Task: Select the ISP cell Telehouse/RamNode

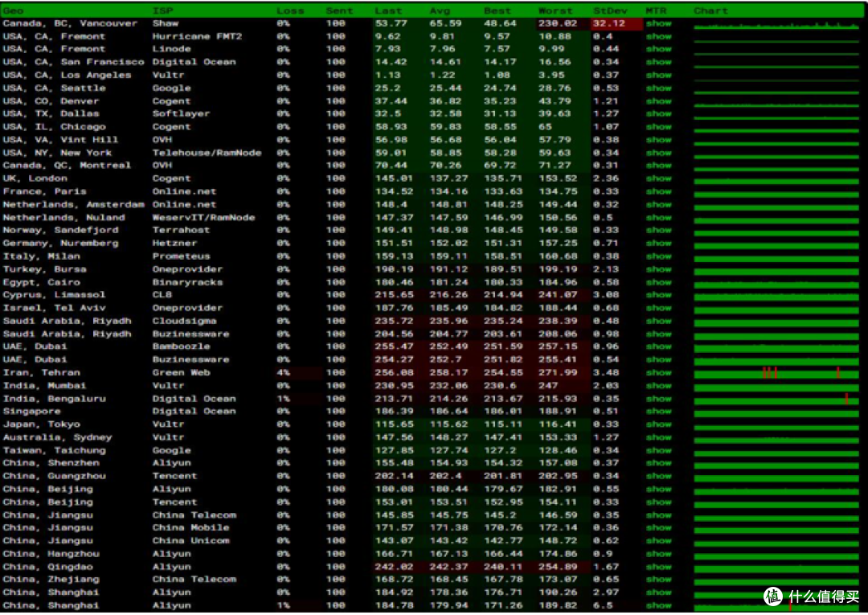Action: click(x=207, y=153)
